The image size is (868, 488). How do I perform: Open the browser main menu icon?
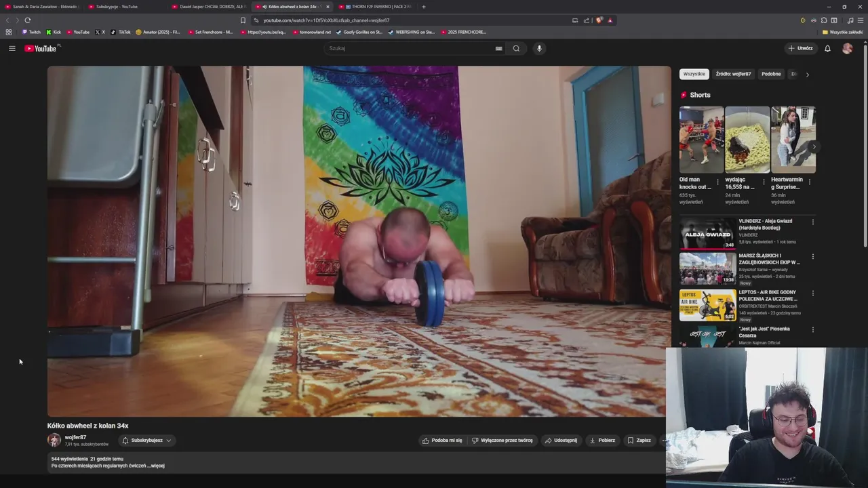(861, 20)
